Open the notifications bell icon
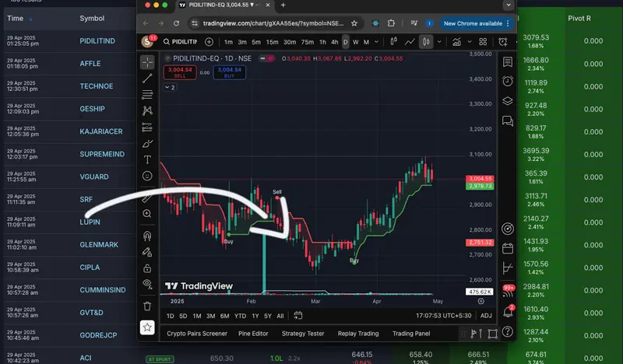The image size is (623, 364). point(508,312)
